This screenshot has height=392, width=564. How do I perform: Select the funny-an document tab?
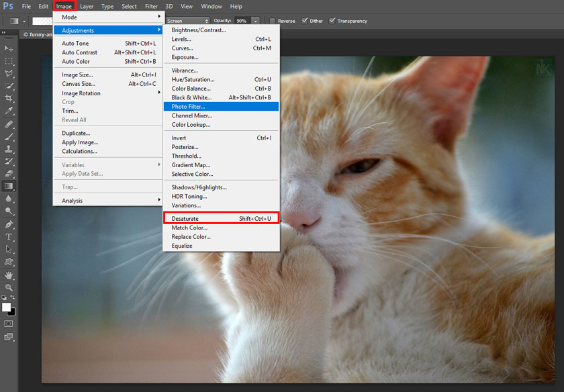36,34
